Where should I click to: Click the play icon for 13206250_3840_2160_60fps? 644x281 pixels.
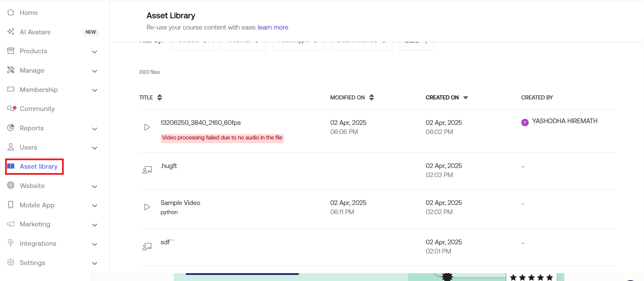pyautogui.click(x=147, y=127)
